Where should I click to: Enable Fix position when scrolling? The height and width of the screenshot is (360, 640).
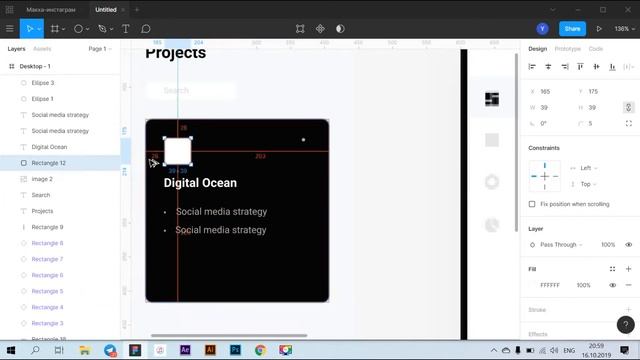[532, 204]
